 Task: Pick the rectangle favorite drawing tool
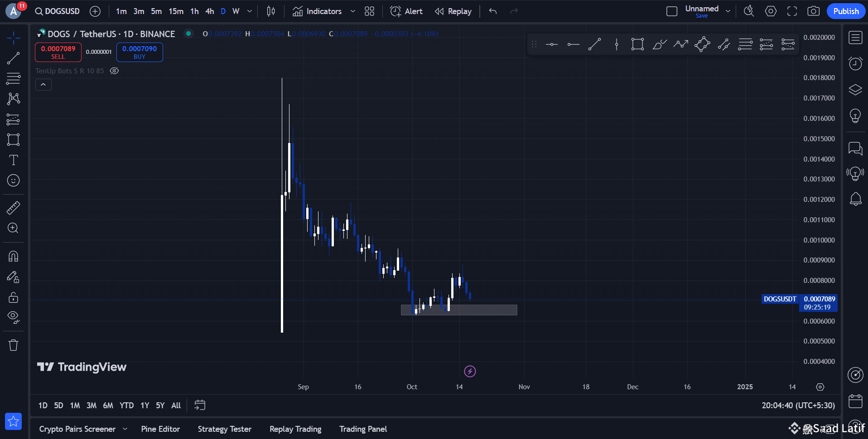click(x=637, y=44)
